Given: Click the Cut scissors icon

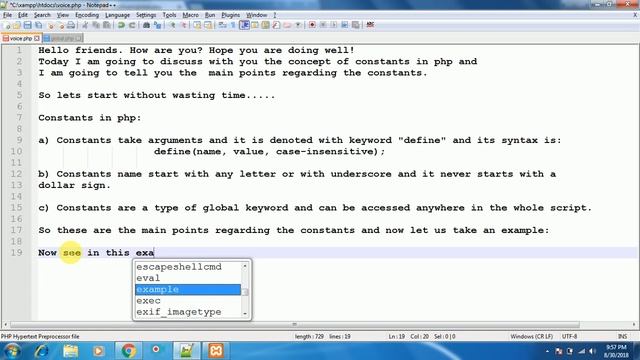Looking at the screenshot, I should tap(85, 25).
